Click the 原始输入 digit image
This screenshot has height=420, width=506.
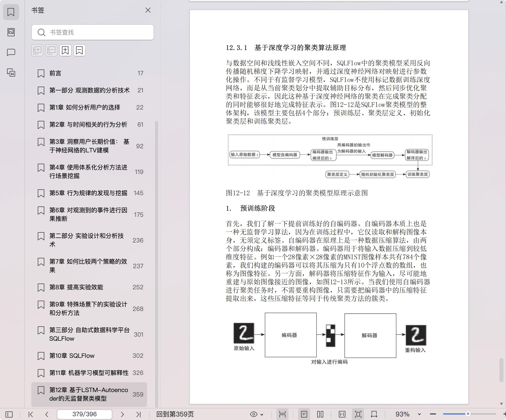(x=244, y=333)
